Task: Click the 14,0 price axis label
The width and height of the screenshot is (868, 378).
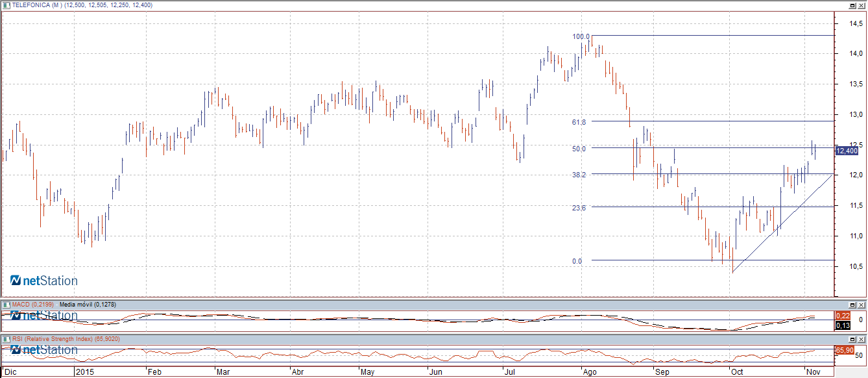Action: click(856, 54)
